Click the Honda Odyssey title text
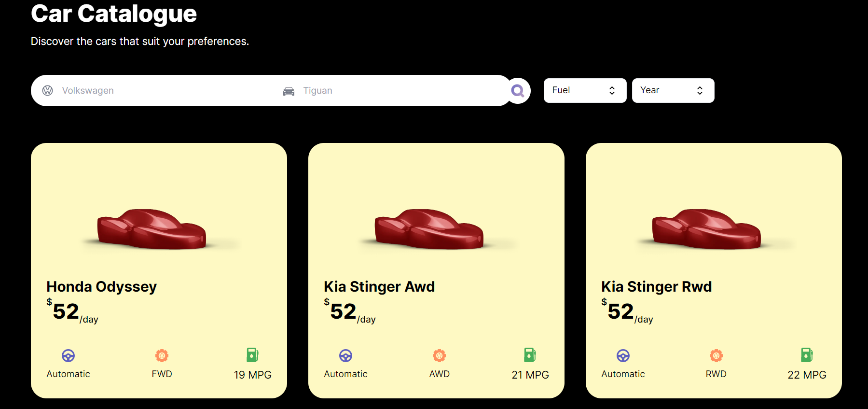The height and width of the screenshot is (409, 868). point(101,287)
